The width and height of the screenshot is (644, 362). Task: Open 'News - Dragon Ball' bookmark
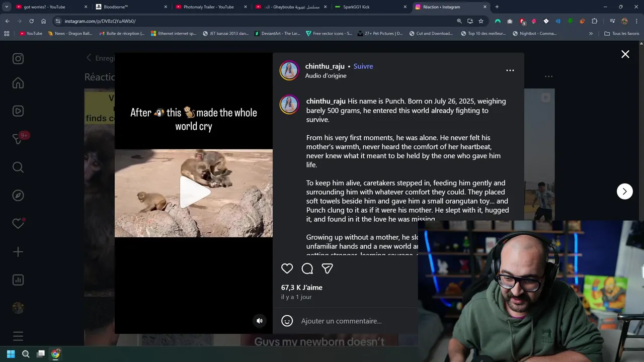[x=70, y=34]
